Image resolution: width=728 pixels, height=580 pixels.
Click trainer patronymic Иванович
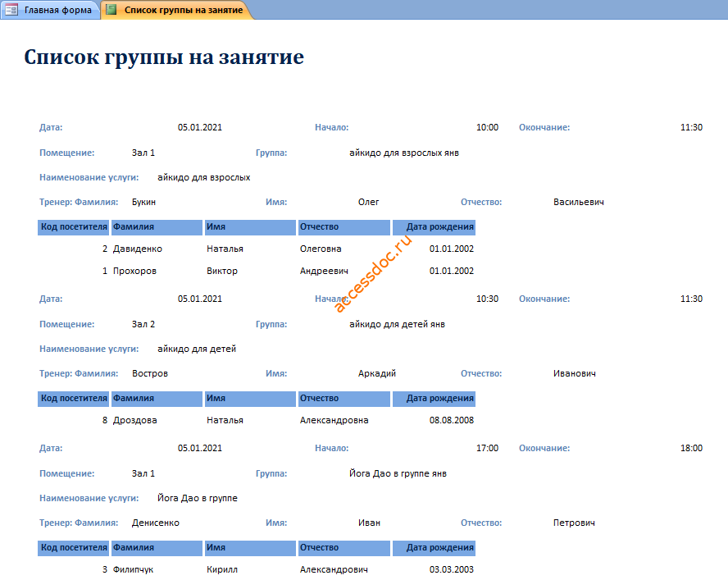click(x=575, y=373)
